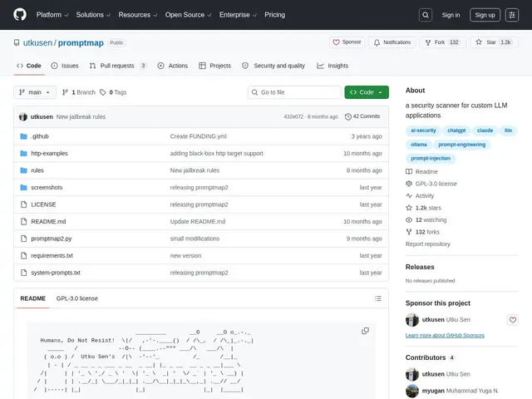
Task: Click the heart sponsor icon beside utkusen
Action: tap(513, 319)
